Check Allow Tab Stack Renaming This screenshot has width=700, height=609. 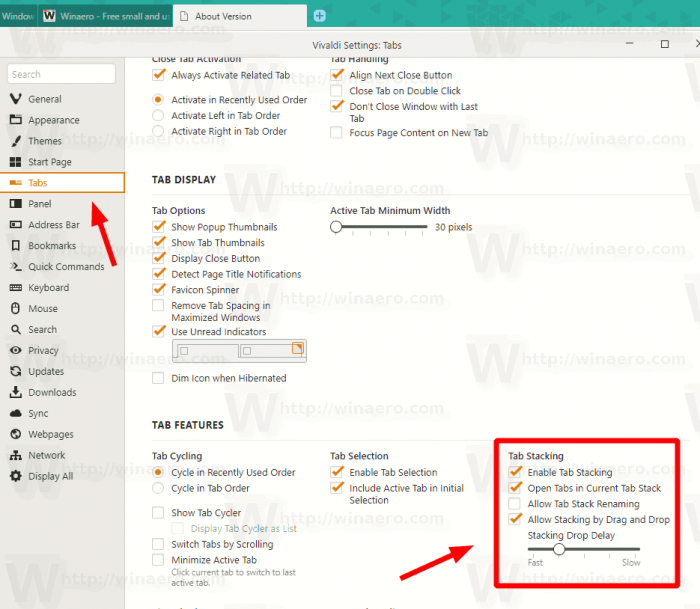(514, 504)
